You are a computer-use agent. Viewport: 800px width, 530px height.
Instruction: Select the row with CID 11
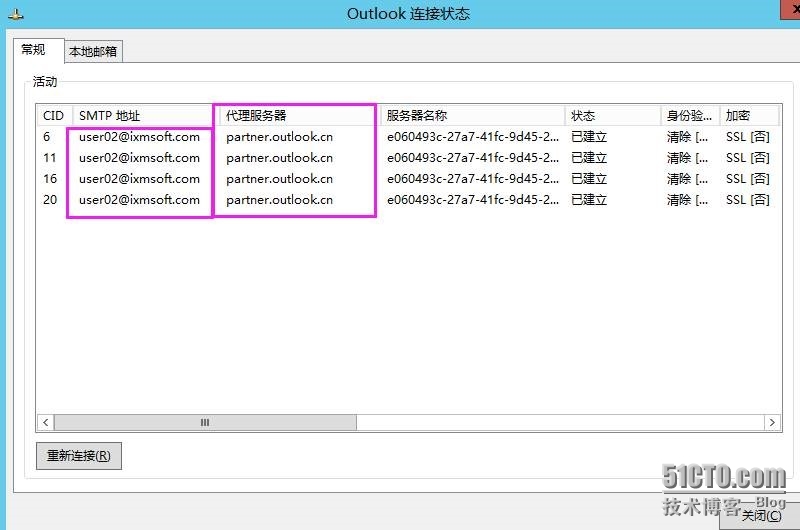[408, 158]
